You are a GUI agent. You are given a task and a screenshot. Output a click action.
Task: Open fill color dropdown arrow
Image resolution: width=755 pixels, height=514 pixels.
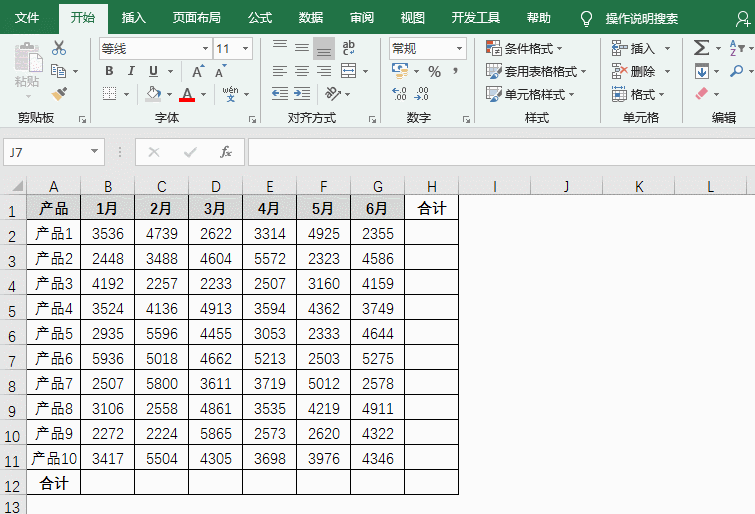[169, 94]
